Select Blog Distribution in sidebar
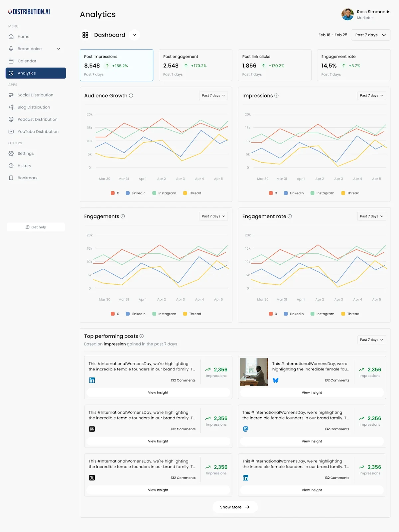The height and width of the screenshot is (532, 399). coord(36,107)
